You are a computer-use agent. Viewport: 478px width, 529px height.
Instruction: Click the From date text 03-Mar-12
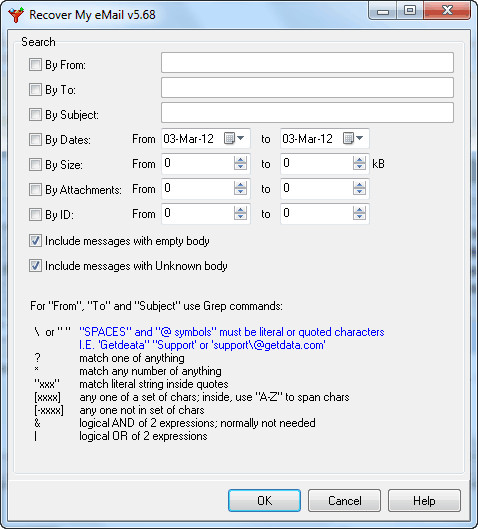click(189, 139)
